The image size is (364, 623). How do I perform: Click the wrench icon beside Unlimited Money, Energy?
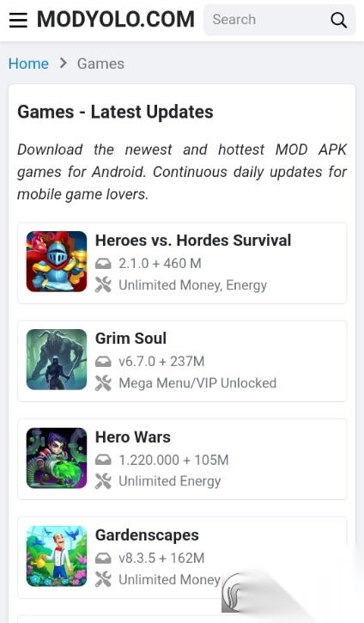tap(103, 285)
